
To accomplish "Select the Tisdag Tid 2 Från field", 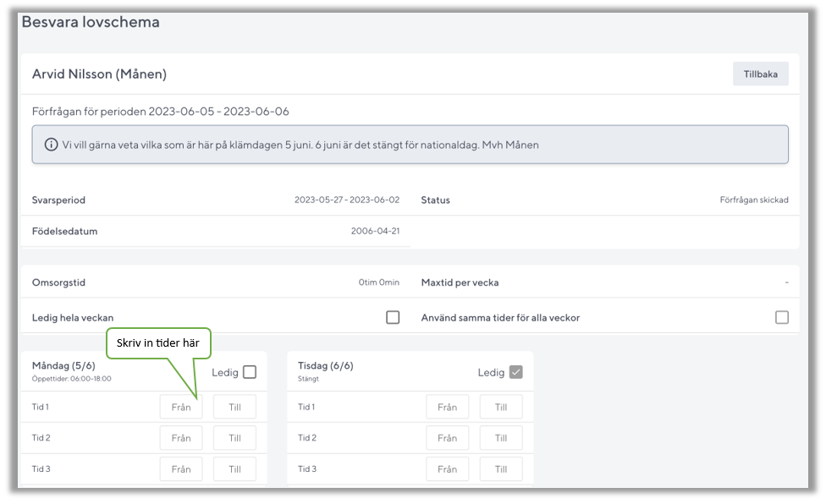I will click(x=447, y=438).
